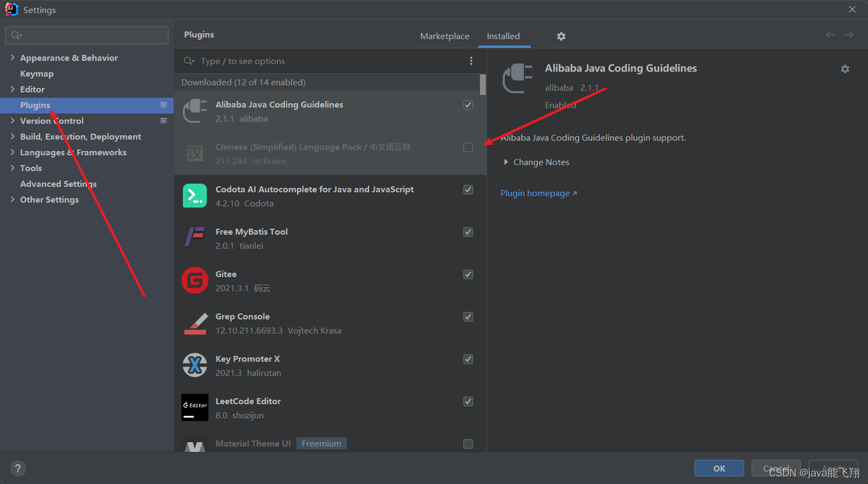
Task: Expand the Appearance & Behavior section
Action: [x=12, y=58]
